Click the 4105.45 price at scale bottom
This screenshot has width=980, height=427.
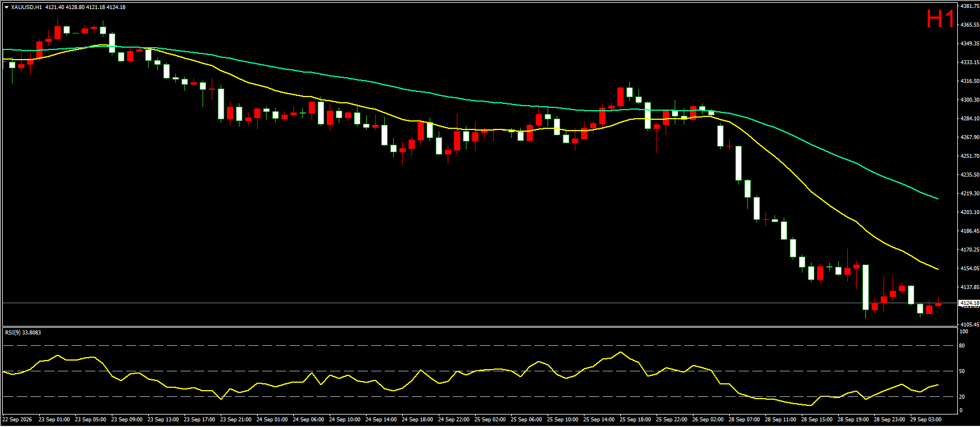tap(969, 325)
